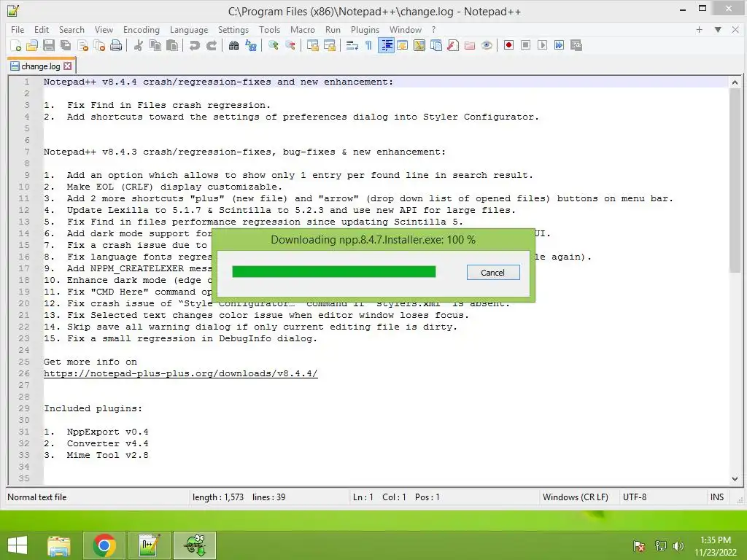Select the change.log tab
747x560 pixels.
pyautogui.click(x=41, y=66)
